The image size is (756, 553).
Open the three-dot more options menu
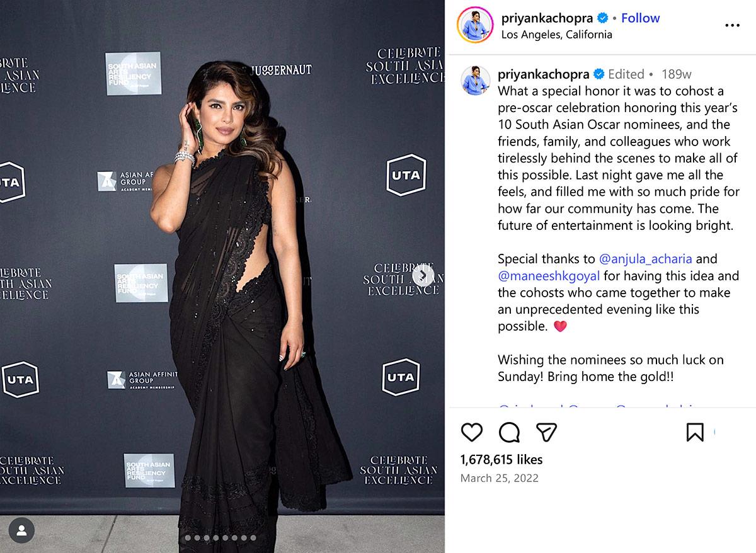[732, 25]
